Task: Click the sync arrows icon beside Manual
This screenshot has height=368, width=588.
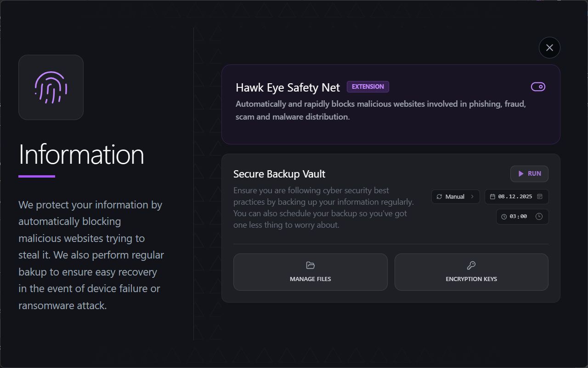Action: point(439,197)
